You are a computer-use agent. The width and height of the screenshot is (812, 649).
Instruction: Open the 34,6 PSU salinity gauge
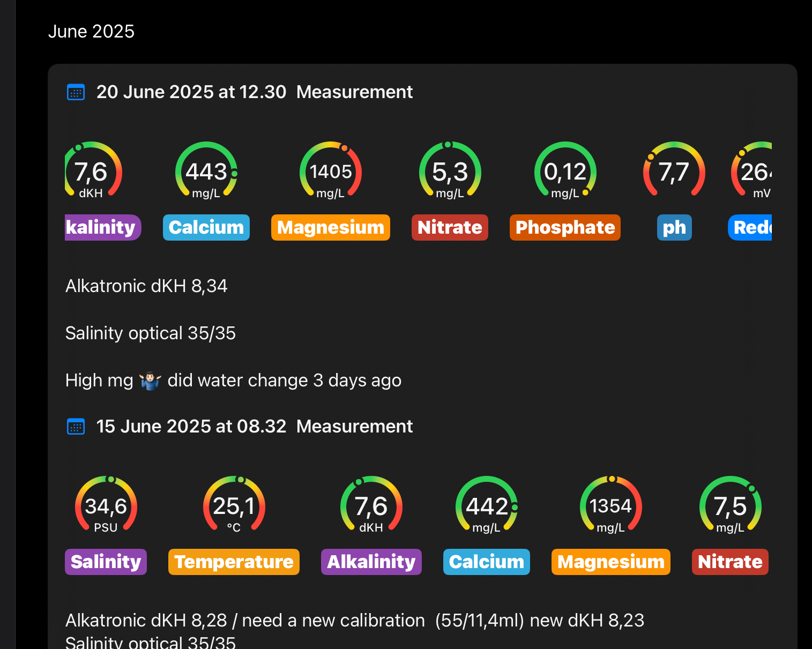click(x=106, y=506)
